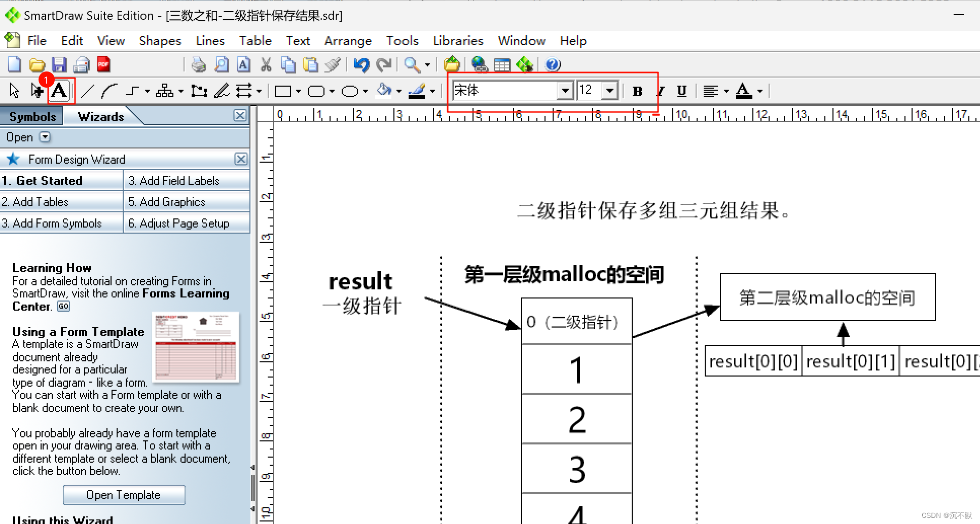Select the freehand pencil drawing tool
Viewport: 980px width, 524px height.
tap(222, 91)
